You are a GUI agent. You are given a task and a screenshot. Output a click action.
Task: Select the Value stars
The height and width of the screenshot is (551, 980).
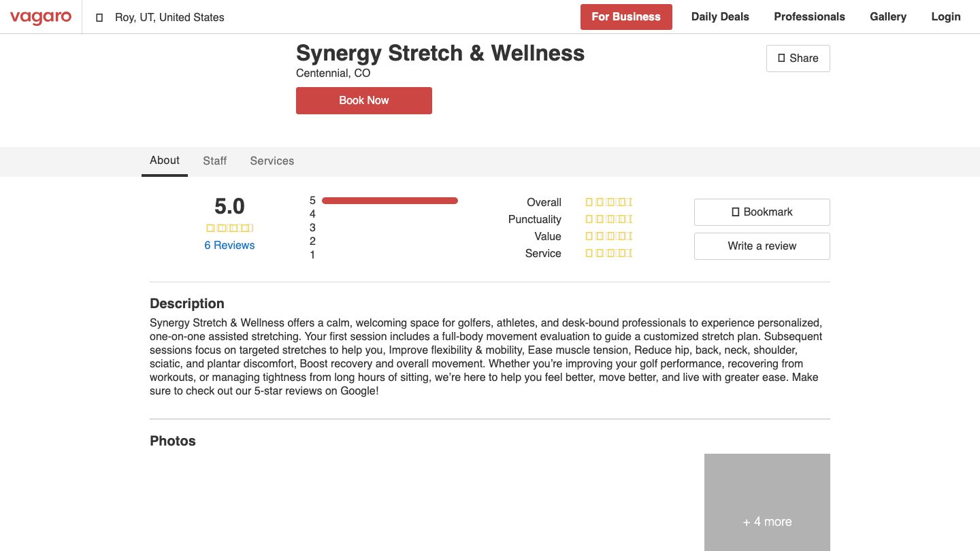click(608, 236)
